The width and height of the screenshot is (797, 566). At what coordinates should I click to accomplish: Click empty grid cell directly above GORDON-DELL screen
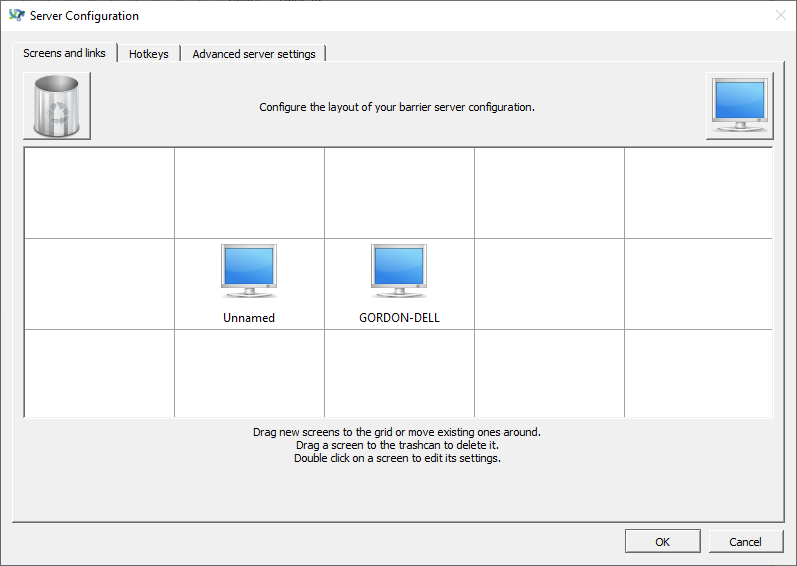[x=399, y=193]
